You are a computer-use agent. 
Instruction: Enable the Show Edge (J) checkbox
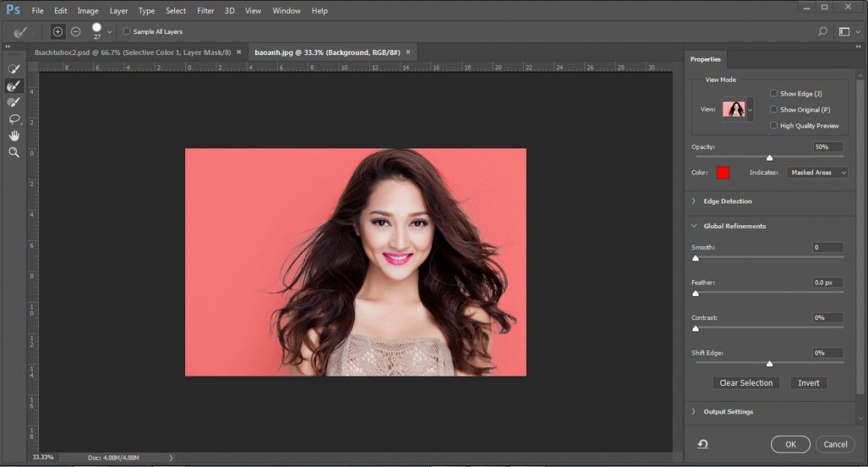tap(773, 93)
